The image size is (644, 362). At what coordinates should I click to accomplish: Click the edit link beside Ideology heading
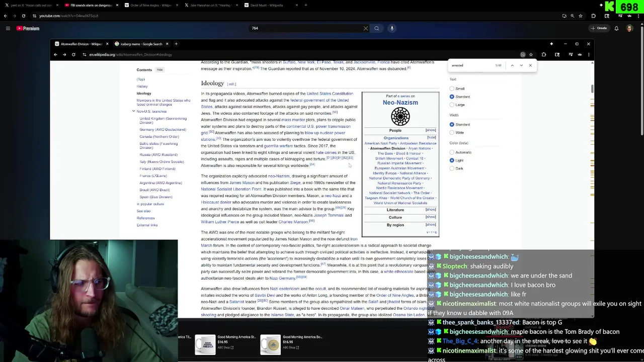click(231, 84)
